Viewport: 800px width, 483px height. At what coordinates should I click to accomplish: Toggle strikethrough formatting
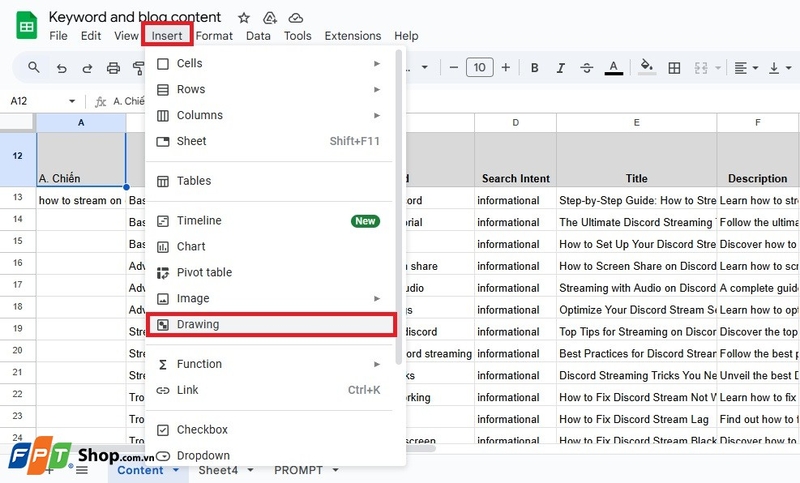[x=587, y=67]
